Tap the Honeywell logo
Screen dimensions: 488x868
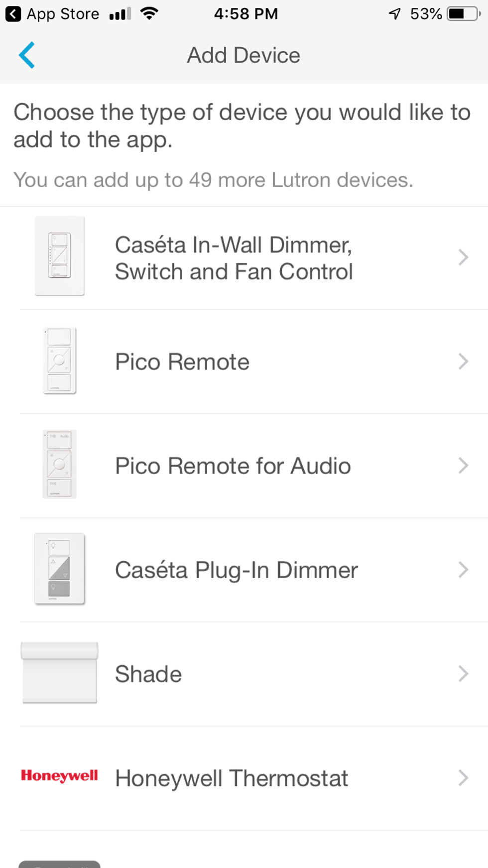point(60,776)
